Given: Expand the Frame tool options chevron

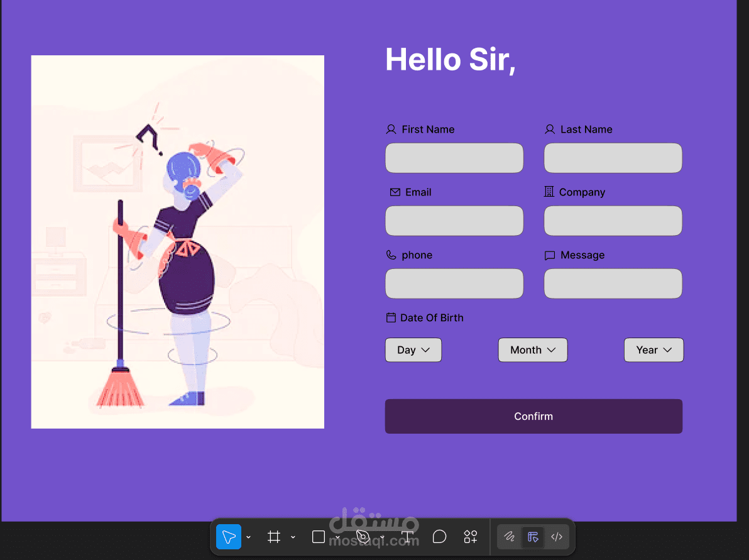Looking at the screenshot, I should click(293, 537).
